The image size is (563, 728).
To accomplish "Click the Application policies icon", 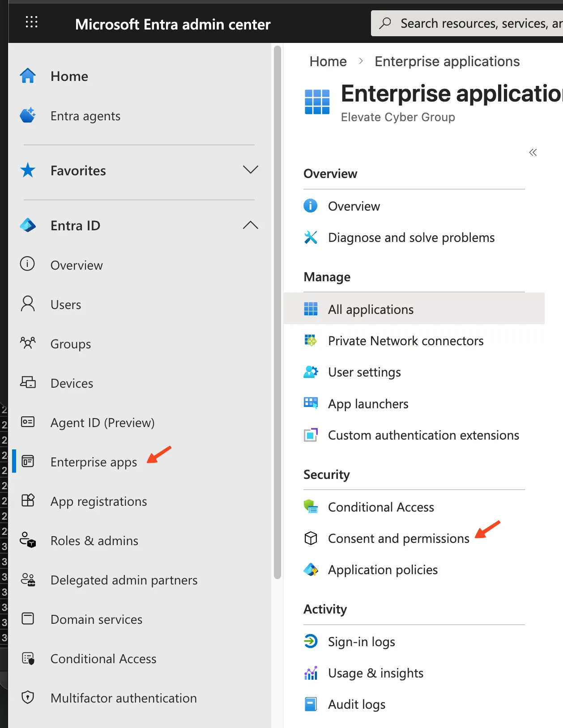I will point(311,569).
